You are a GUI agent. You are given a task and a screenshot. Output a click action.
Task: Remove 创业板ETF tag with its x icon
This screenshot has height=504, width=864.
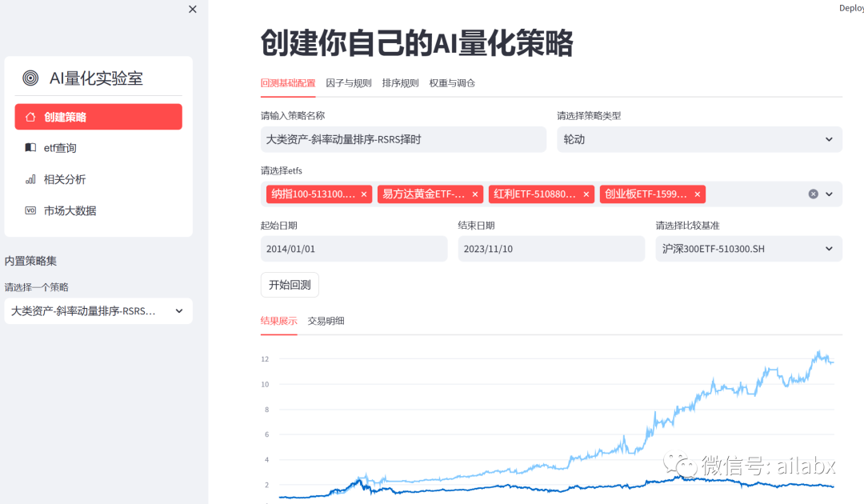(697, 194)
